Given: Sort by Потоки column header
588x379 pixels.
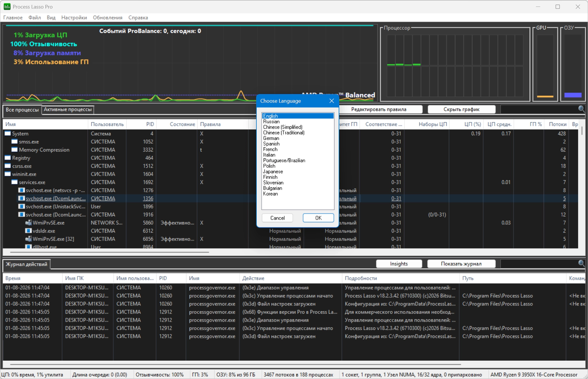Looking at the screenshot, I should click(557, 124).
